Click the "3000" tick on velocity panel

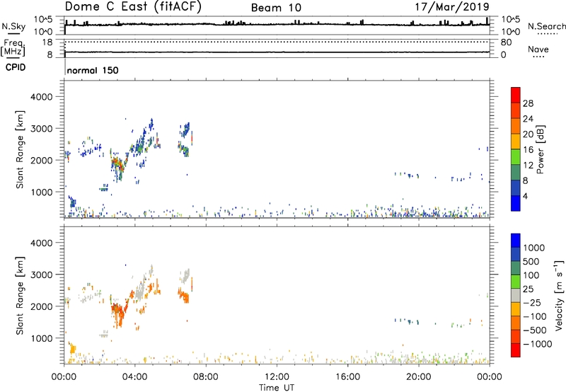click(x=42, y=275)
